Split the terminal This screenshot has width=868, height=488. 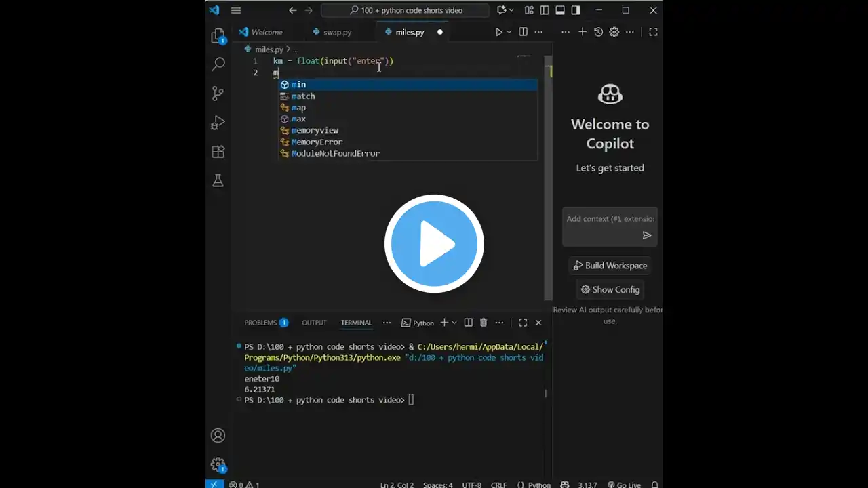(x=468, y=323)
